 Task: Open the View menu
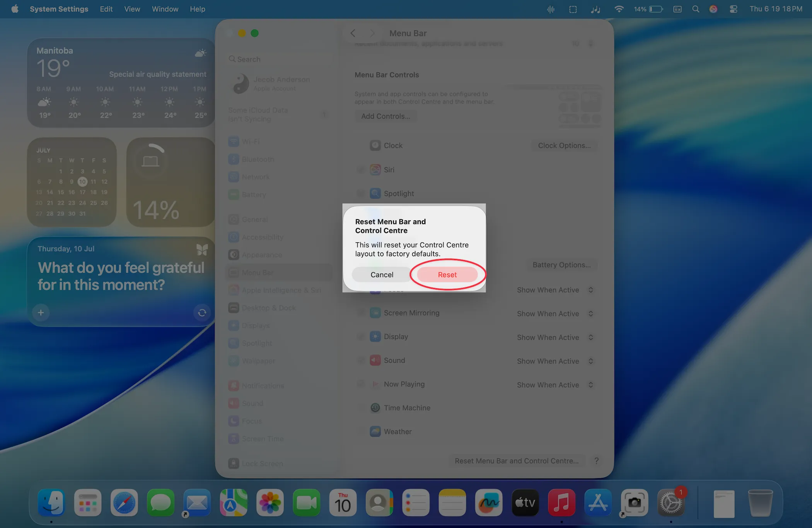point(132,9)
